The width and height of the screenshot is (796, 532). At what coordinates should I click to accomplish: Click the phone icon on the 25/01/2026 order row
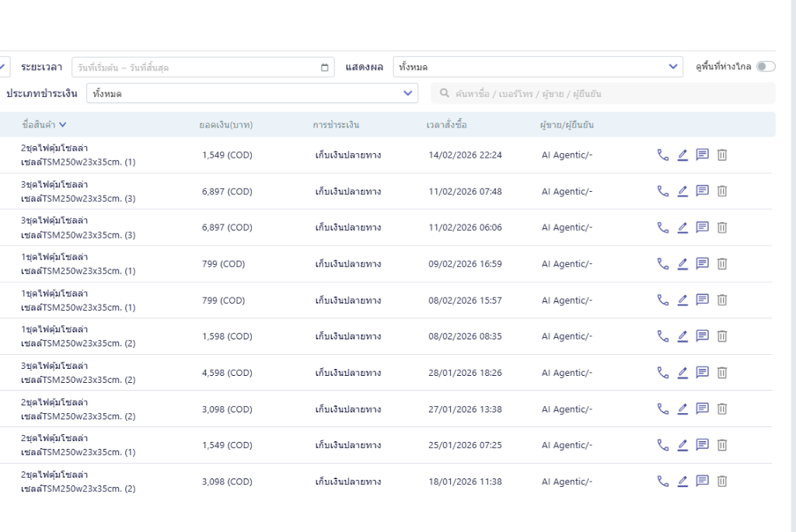[x=662, y=445]
